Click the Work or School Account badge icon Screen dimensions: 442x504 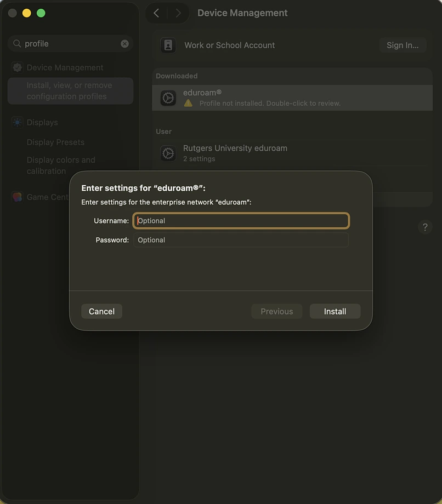168,45
